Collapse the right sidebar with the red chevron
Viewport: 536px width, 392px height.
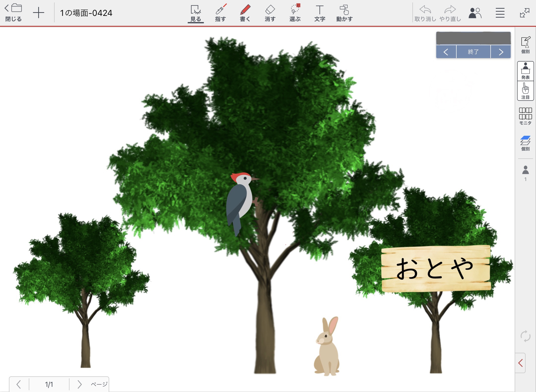click(x=521, y=363)
